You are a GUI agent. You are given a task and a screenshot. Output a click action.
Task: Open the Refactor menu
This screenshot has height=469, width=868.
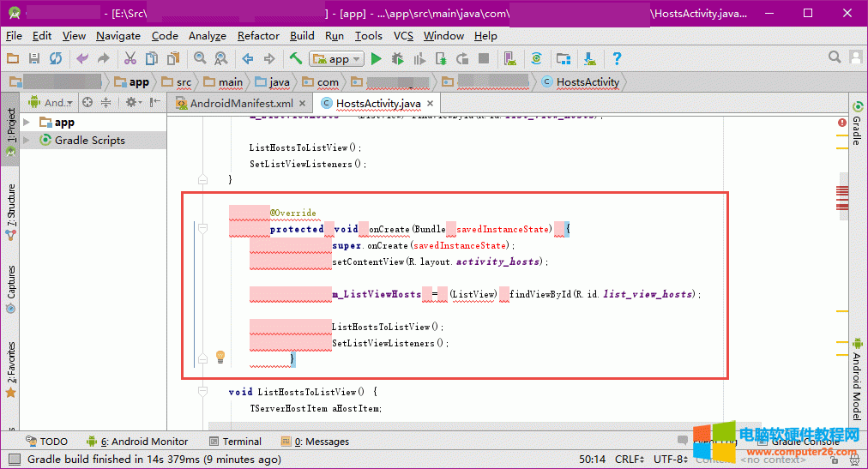(x=258, y=36)
